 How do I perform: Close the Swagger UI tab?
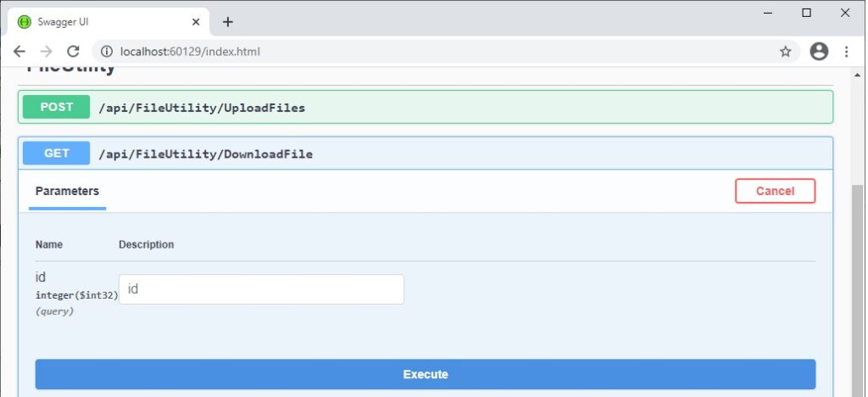pyautogui.click(x=196, y=21)
